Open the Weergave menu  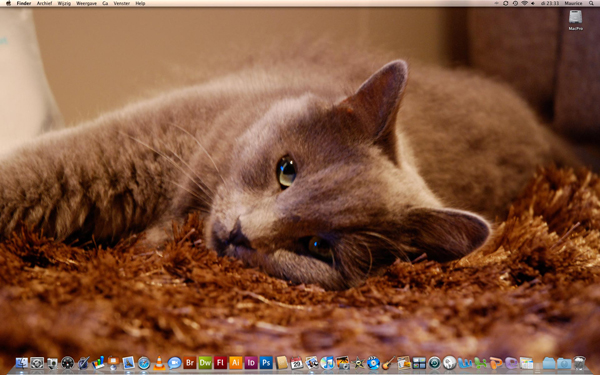pos(86,3)
